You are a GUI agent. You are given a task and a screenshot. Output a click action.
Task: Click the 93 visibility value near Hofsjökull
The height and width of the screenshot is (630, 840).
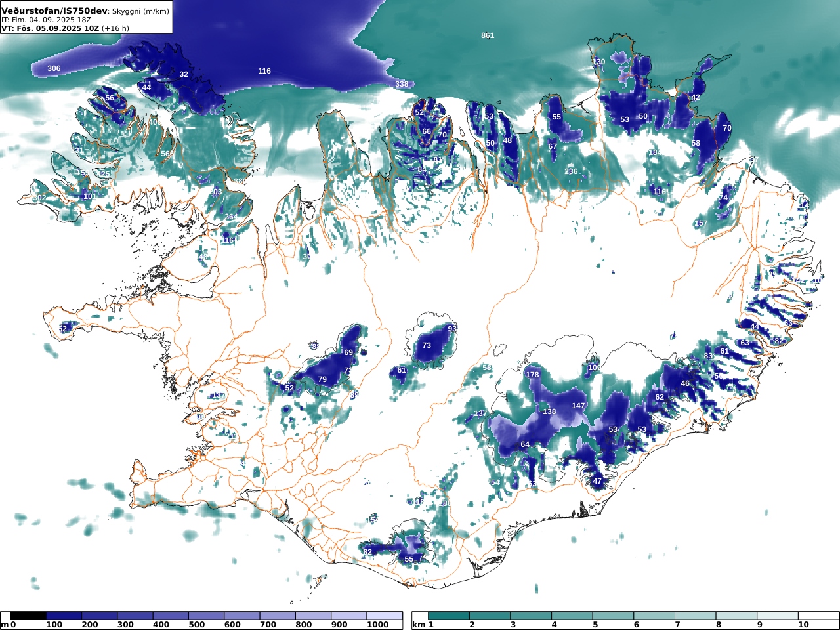(x=452, y=328)
